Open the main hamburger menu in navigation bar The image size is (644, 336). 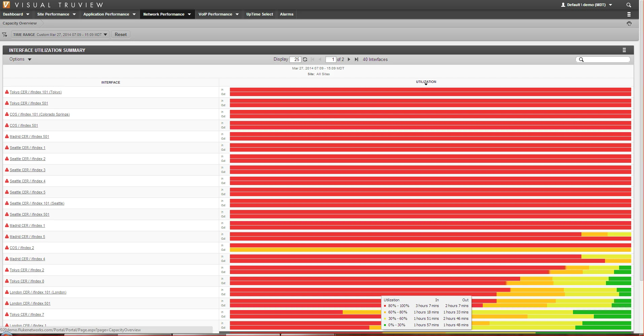(629, 14)
